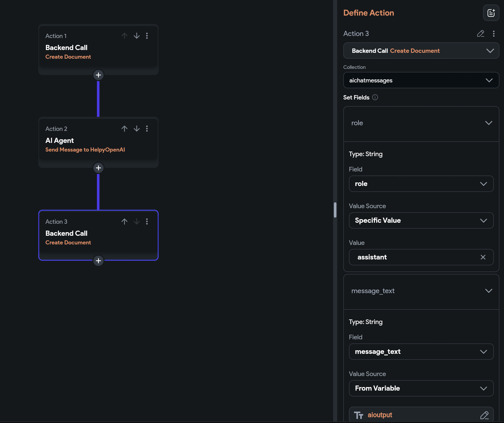The image size is (504, 423).
Task: Move Action 2 down with arrow icon
Action: pyautogui.click(x=137, y=129)
